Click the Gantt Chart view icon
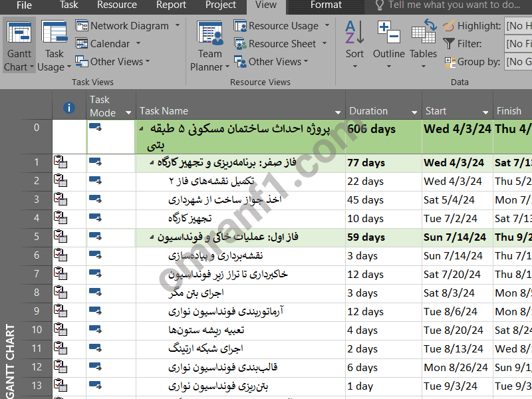The width and height of the screenshot is (532, 399). click(18, 32)
